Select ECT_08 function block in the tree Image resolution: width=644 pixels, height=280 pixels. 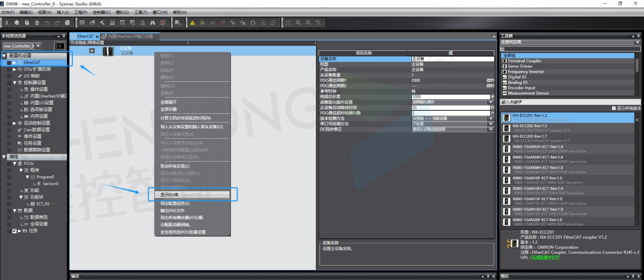tap(43, 204)
